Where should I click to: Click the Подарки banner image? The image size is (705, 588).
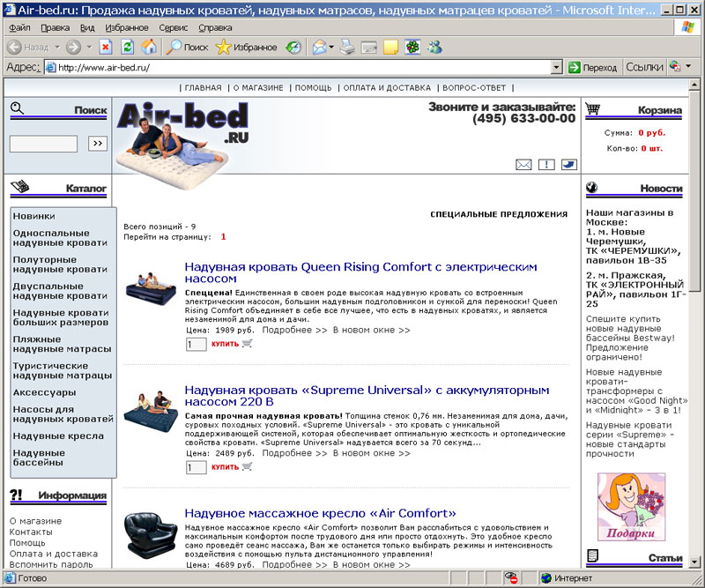[x=631, y=507]
